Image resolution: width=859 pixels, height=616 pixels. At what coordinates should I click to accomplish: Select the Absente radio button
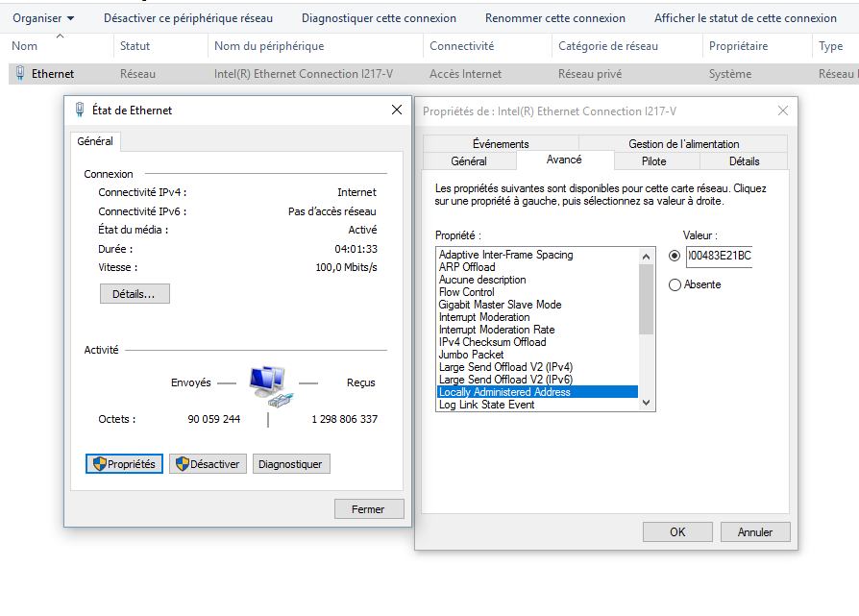tap(675, 284)
